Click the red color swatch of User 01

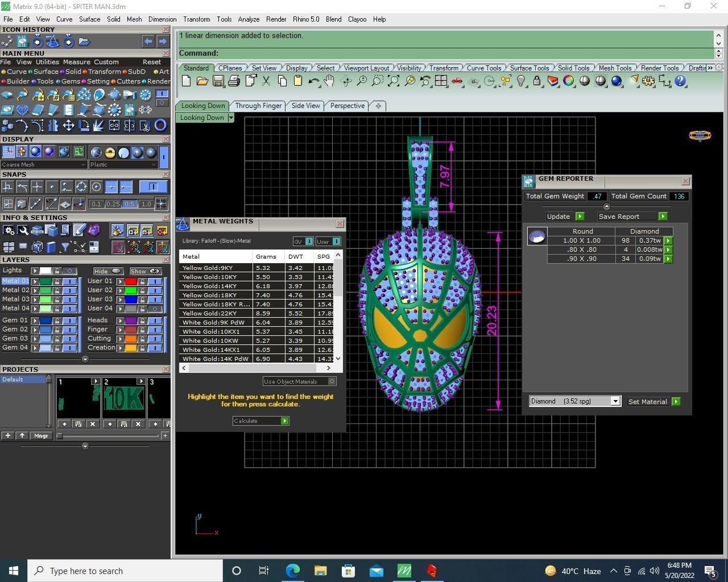coord(131,281)
